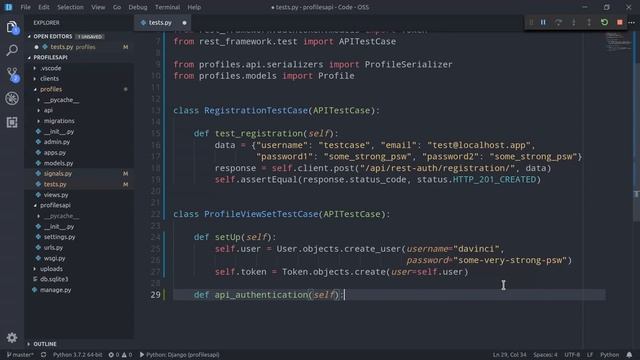This screenshot has height=360, width=640.
Task: Grab the debug toolbar drag handle
Action: tap(531, 22)
